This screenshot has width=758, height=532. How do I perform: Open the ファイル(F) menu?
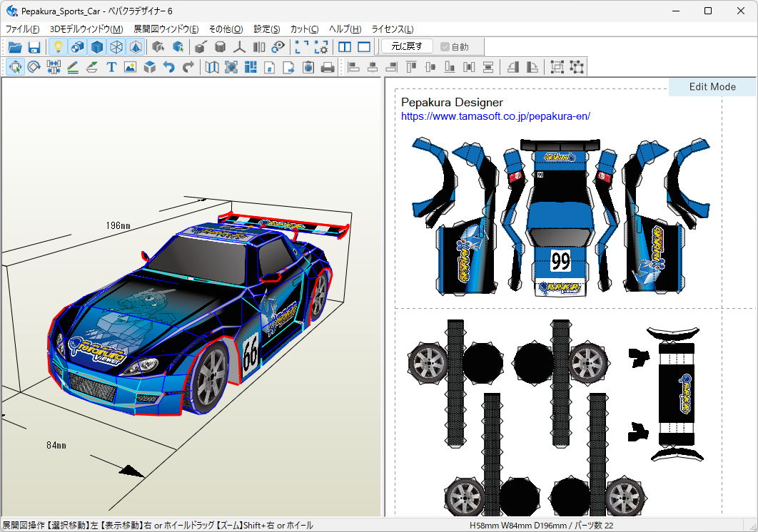click(22, 29)
